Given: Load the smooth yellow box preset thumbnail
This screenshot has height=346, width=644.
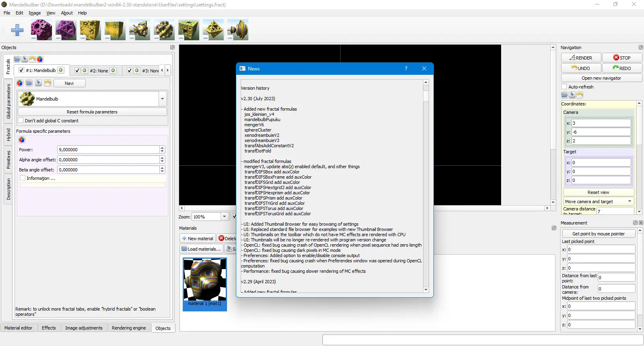Looking at the screenshot, I should click(115, 30).
